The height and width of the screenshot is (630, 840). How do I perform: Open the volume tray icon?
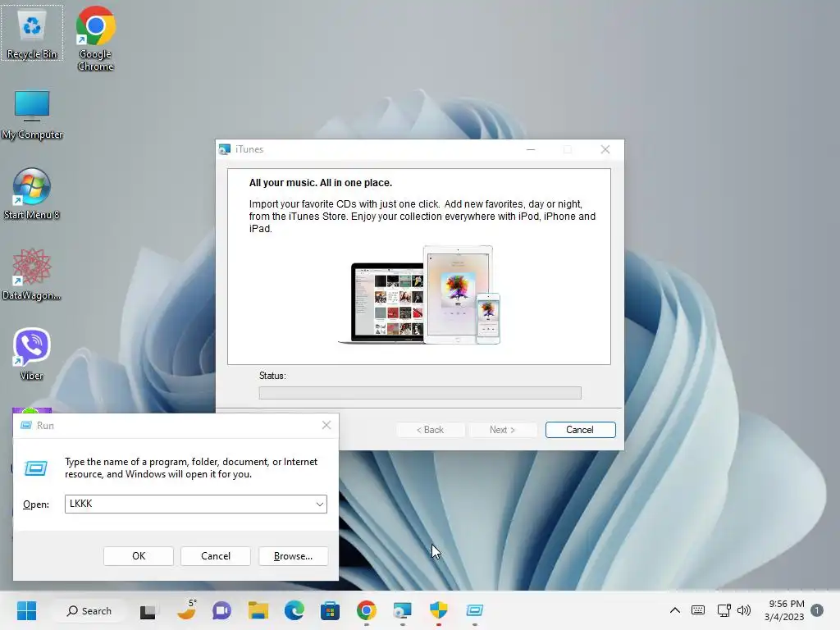tap(743, 610)
